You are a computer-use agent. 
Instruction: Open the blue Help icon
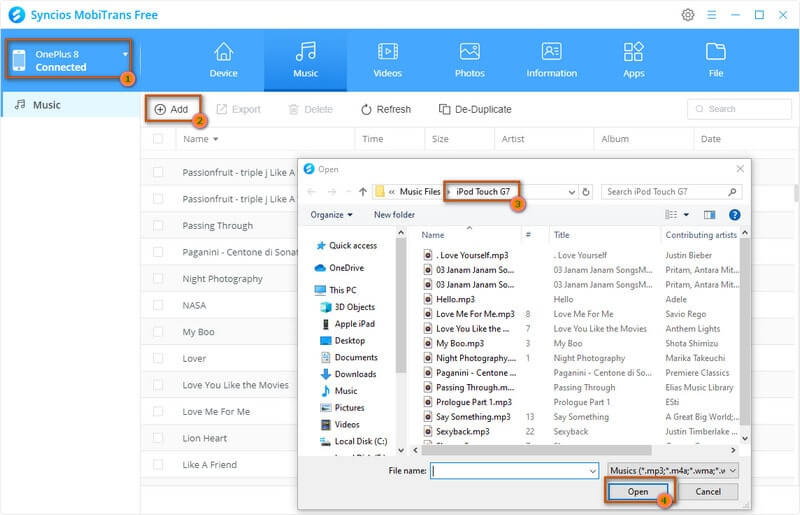[735, 215]
